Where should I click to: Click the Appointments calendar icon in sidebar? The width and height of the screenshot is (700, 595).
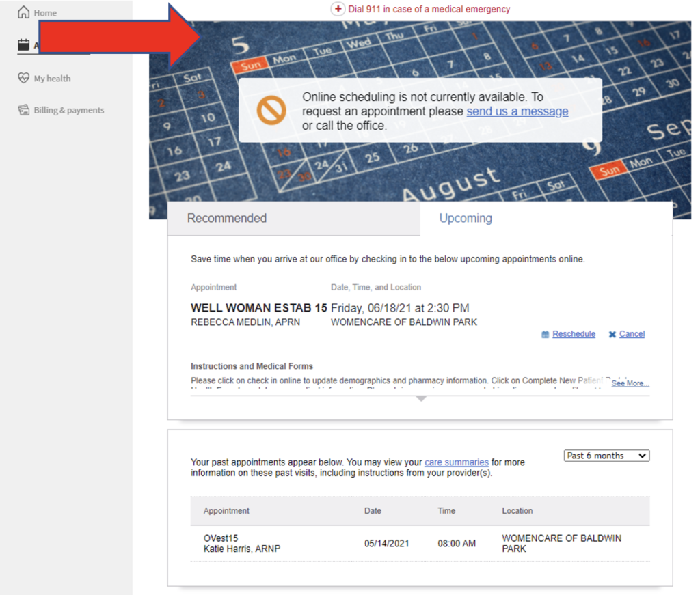pyautogui.click(x=24, y=45)
